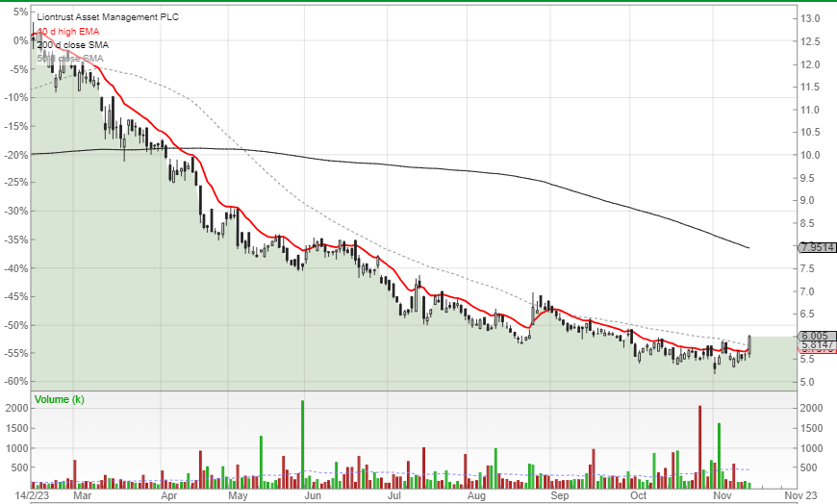Click the 6.005 last price tag

(x=815, y=336)
